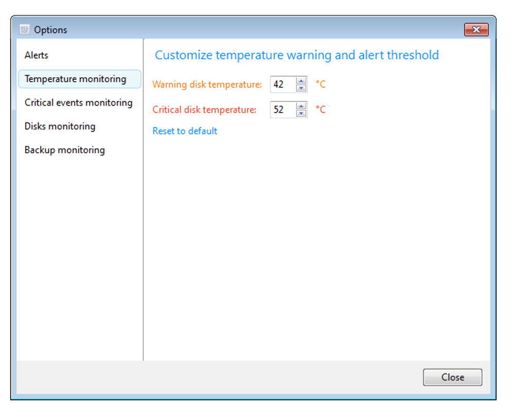Click the Warning disk temperature label
The height and width of the screenshot is (420, 525).
click(x=207, y=84)
